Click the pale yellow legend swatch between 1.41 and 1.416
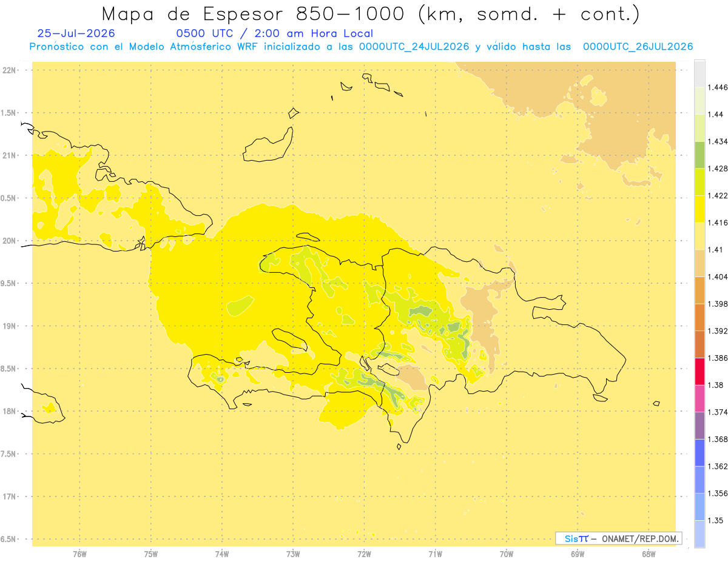 pos(699,236)
